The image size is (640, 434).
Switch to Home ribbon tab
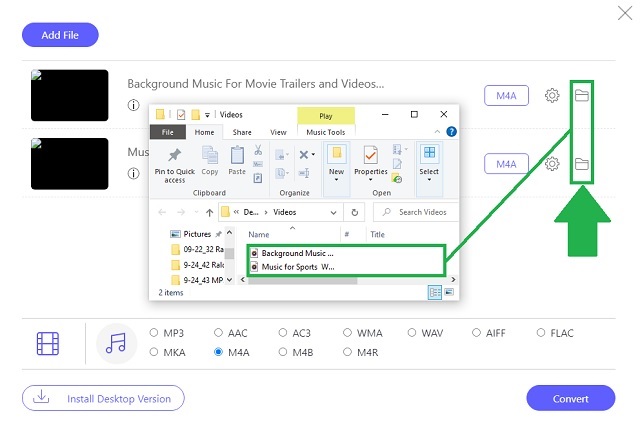tap(204, 132)
